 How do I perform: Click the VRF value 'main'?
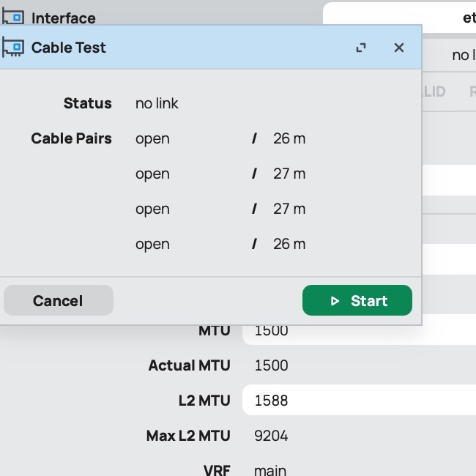pos(270,469)
